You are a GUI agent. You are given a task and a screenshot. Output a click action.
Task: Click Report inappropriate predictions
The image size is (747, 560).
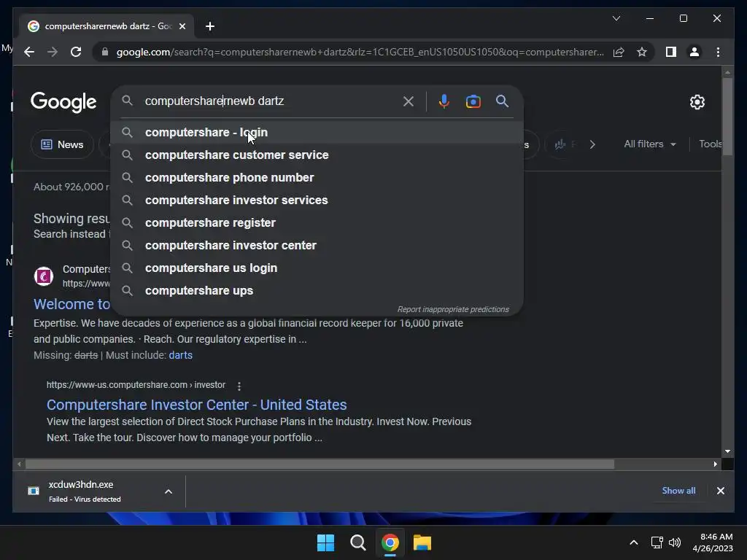[453, 309]
